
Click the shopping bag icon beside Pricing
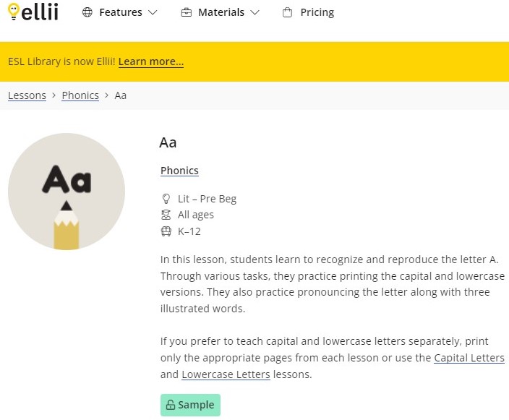tap(287, 13)
